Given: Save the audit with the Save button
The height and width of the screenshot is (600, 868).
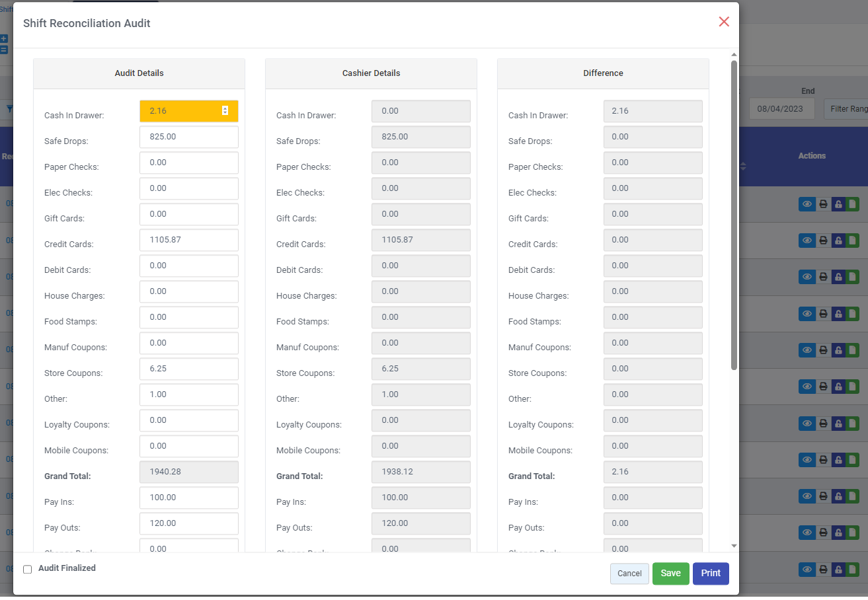Looking at the screenshot, I should 670,574.
